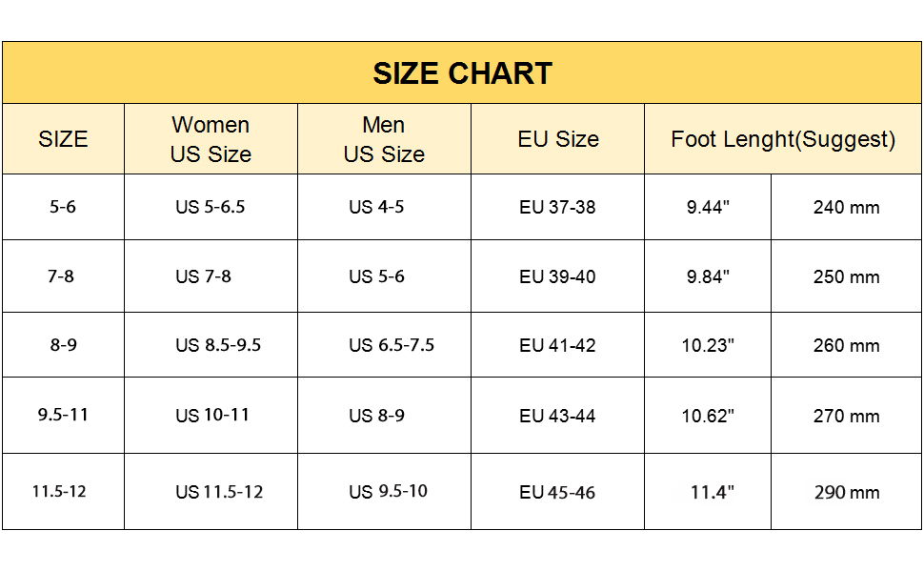Select the EU 41-42 cell
Viewport: 924px width, 572px height.
pyautogui.click(x=557, y=345)
